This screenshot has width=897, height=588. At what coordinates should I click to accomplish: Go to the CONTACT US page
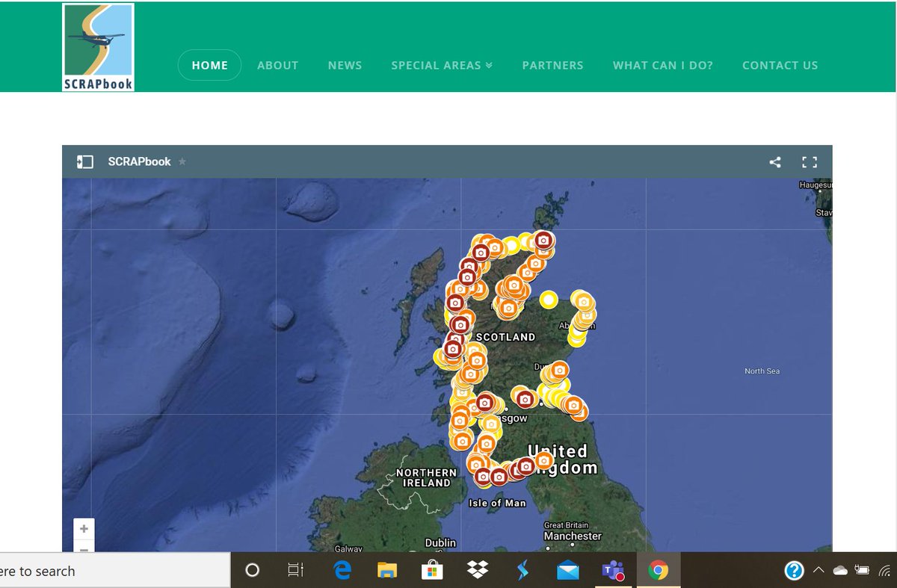tap(780, 65)
